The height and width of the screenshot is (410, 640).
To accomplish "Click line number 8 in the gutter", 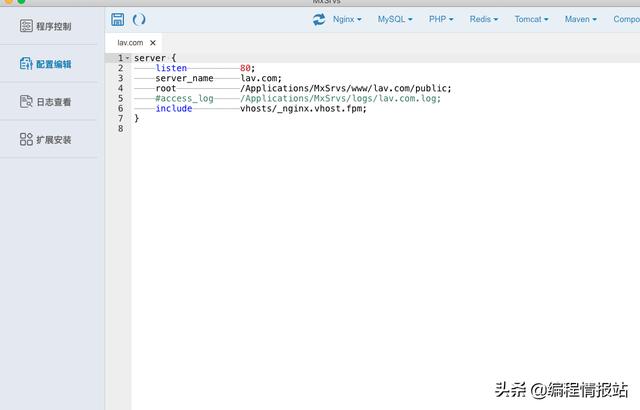I will point(120,129).
